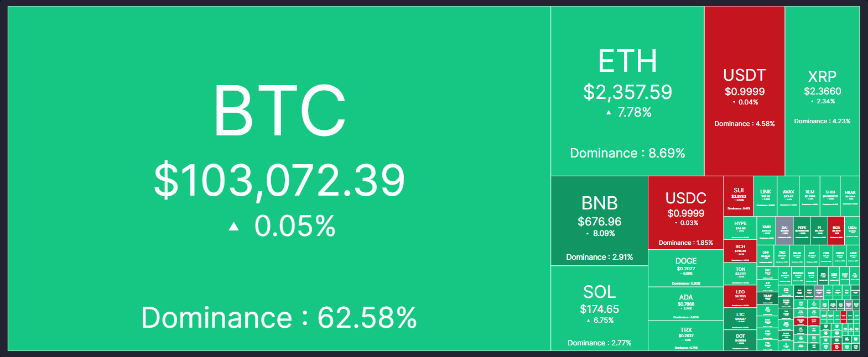The image size is (868, 357).
Task: Open the HBAR tile
Action: (850, 196)
